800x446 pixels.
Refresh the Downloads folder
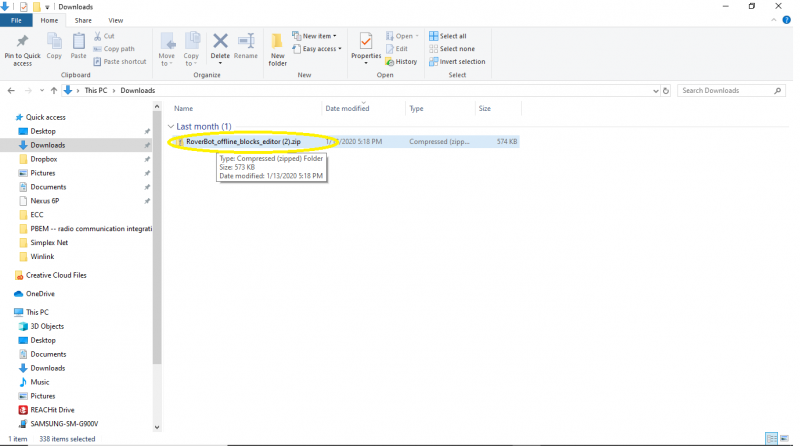coord(666,91)
